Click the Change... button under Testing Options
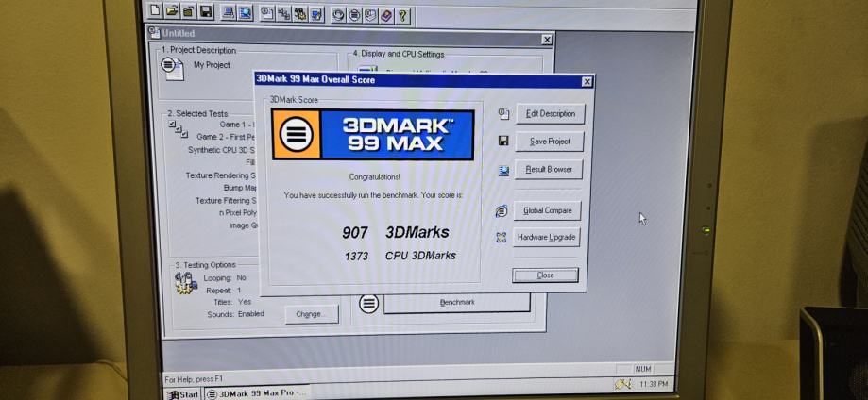 click(312, 314)
